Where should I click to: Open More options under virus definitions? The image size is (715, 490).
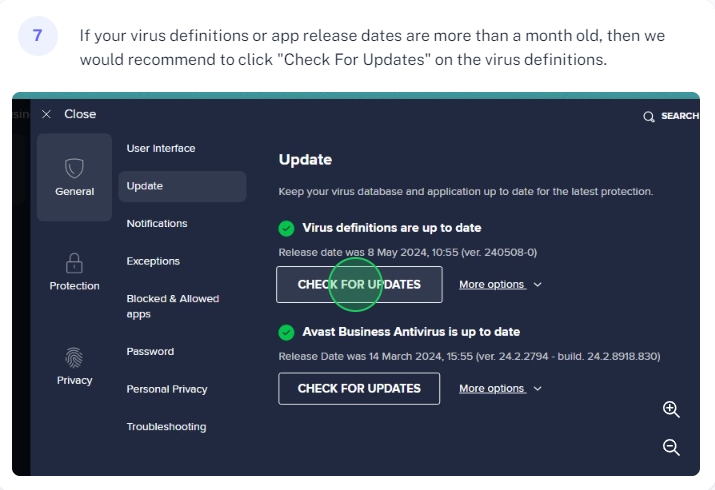(x=492, y=284)
